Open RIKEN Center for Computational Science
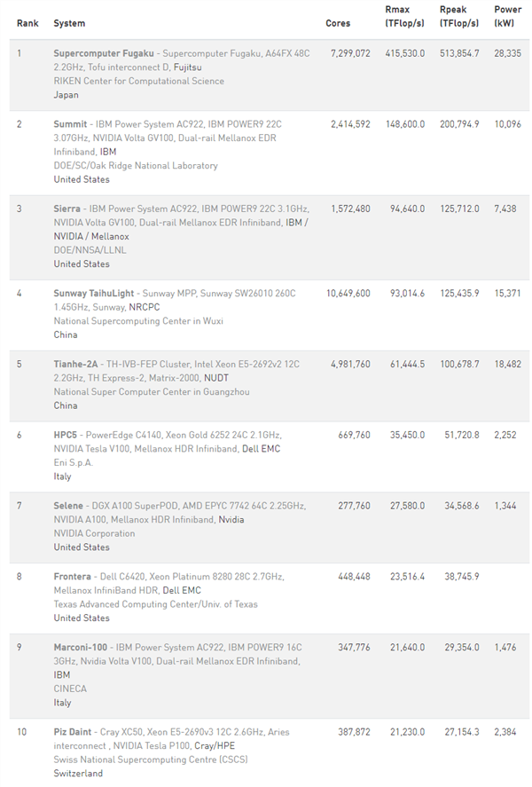 click(138, 81)
